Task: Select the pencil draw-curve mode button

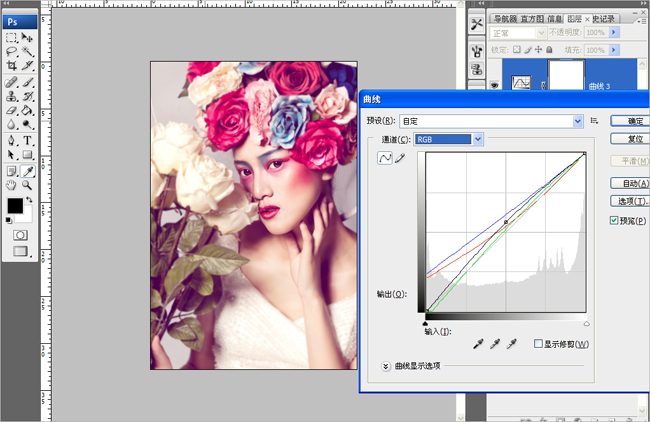Action: [400, 158]
